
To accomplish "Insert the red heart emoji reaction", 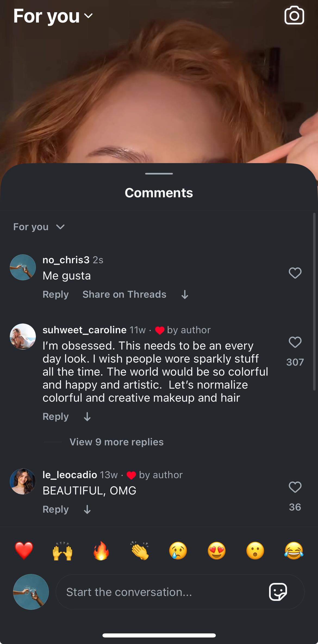I will click(24, 551).
